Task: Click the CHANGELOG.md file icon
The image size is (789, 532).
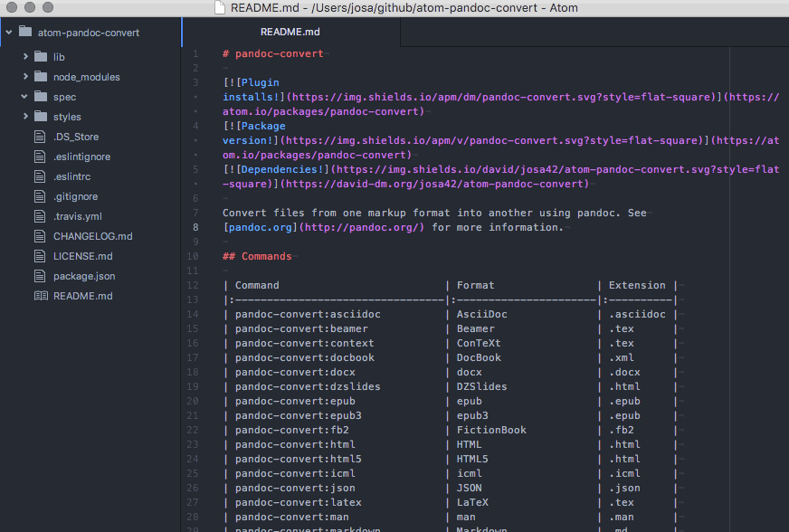Action: click(x=40, y=236)
